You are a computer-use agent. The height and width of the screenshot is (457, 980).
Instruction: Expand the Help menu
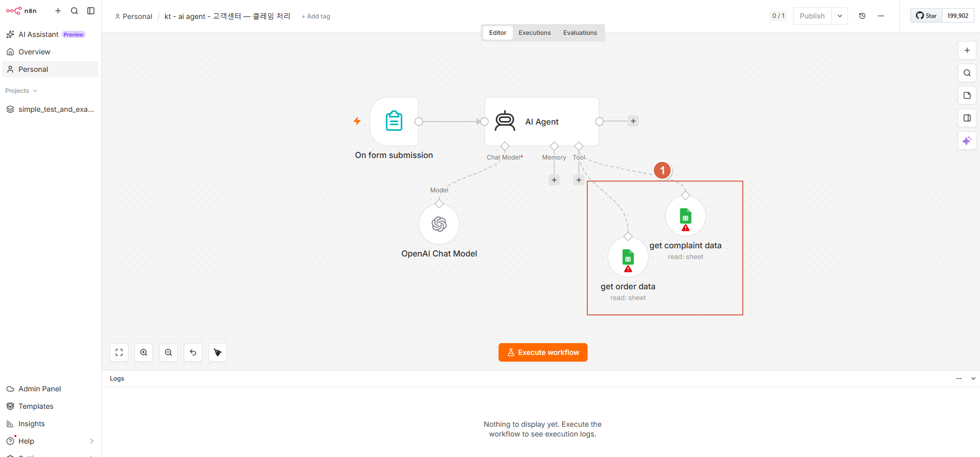coord(50,441)
